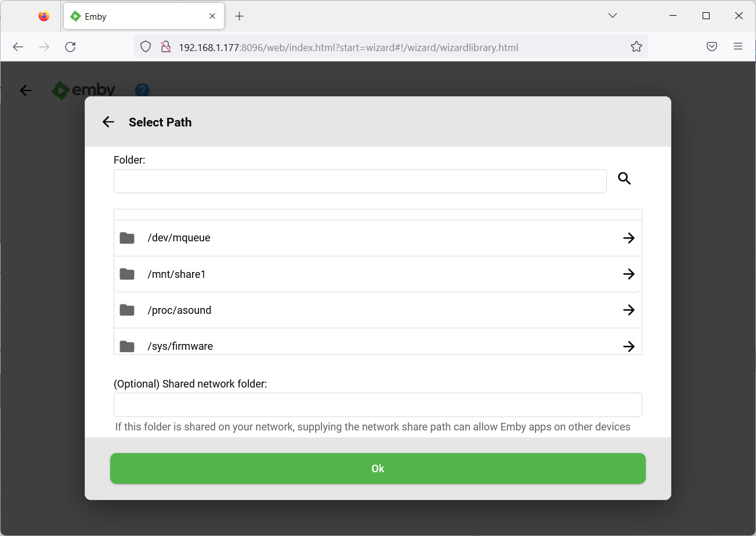Image resolution: width=756 pixels, height=536 pixels.
Task: Open the Firefox hamburger application menu
Action: coord(738,47)
